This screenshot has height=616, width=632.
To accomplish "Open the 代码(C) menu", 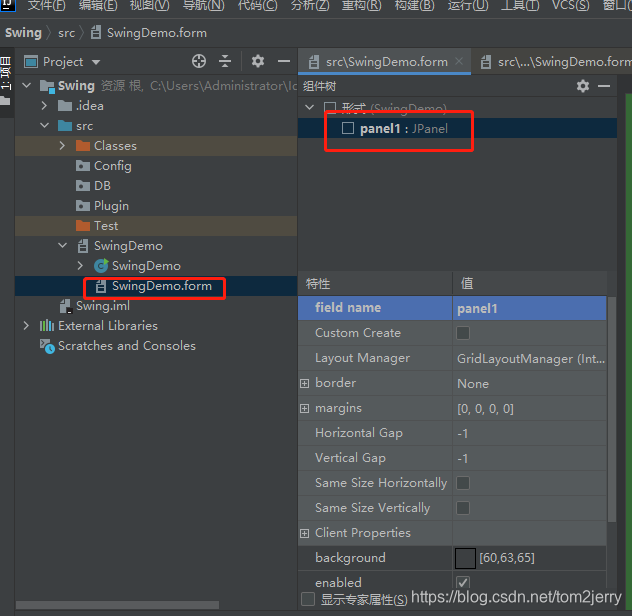I will click(258, 5).
